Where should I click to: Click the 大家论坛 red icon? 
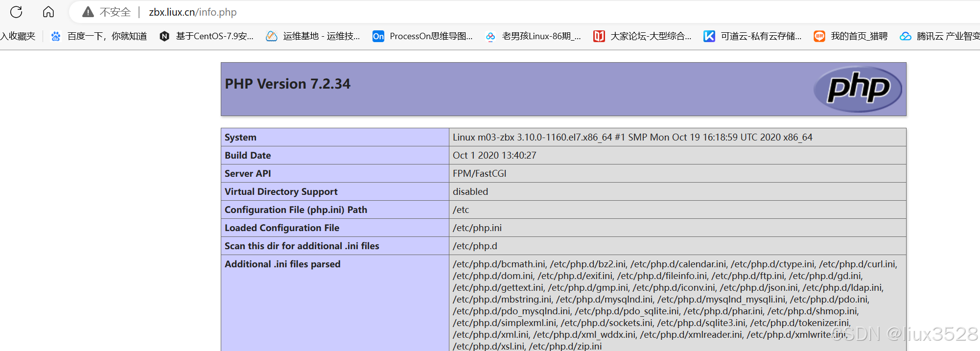(x=599, y=36)
